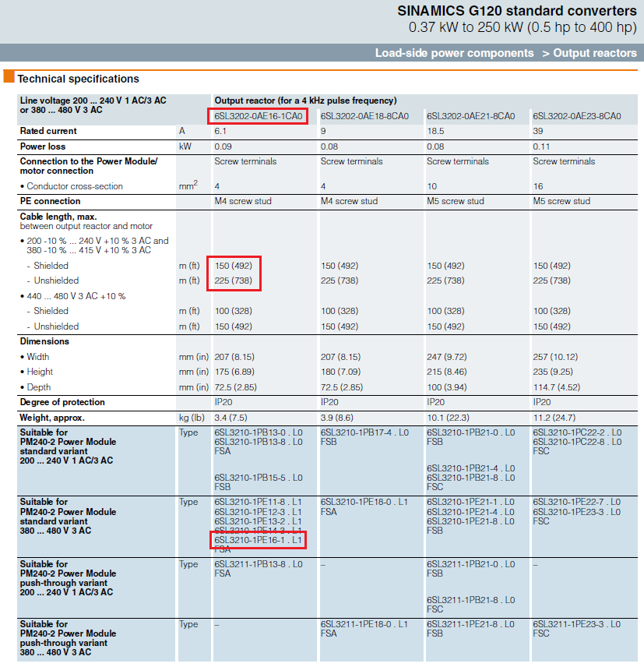This screenshot has height=667, width=644.
Task: Click depth value 100 (3.94)
Action: click(x=447, y=387)
